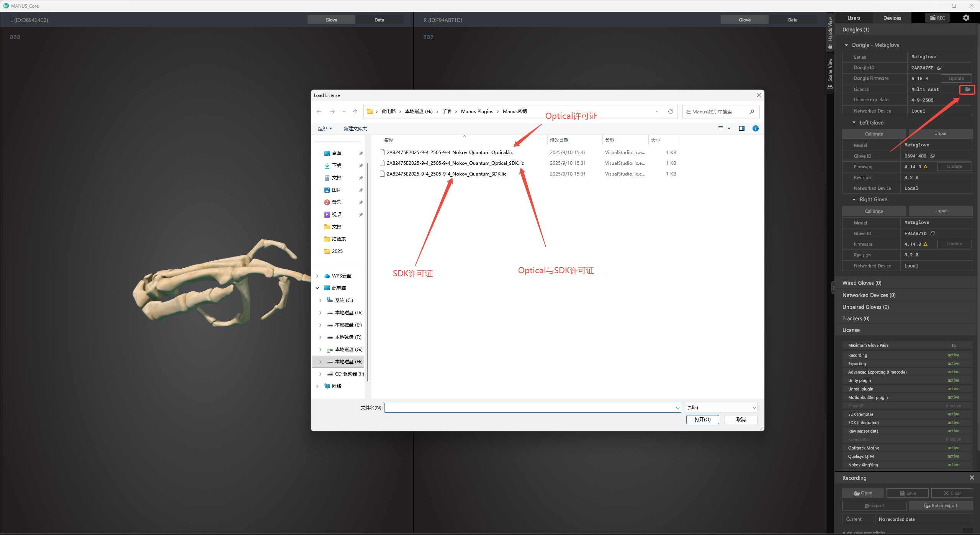The image size is (980, 535).
Task: Open view options dropdown arrow
Action: (729, 128)
